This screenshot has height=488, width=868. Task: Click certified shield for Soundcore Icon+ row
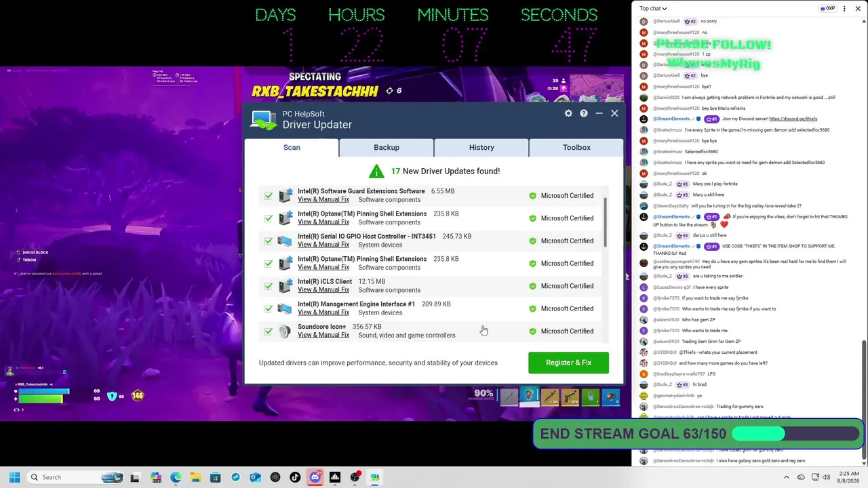(532, 331)
